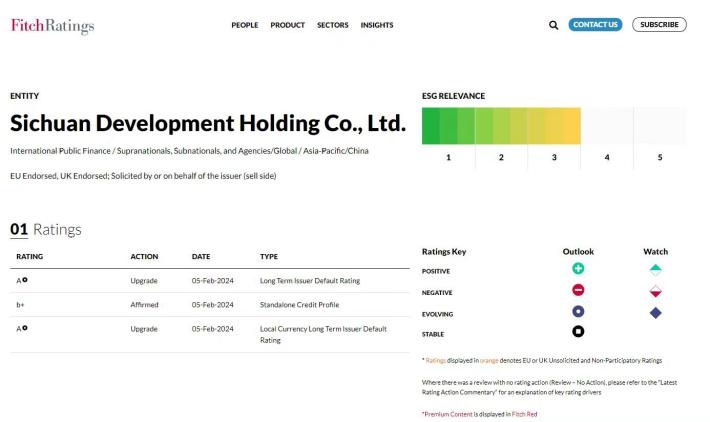
Task: Click the positive watch green diamond icon
Action: coord(655,270)
